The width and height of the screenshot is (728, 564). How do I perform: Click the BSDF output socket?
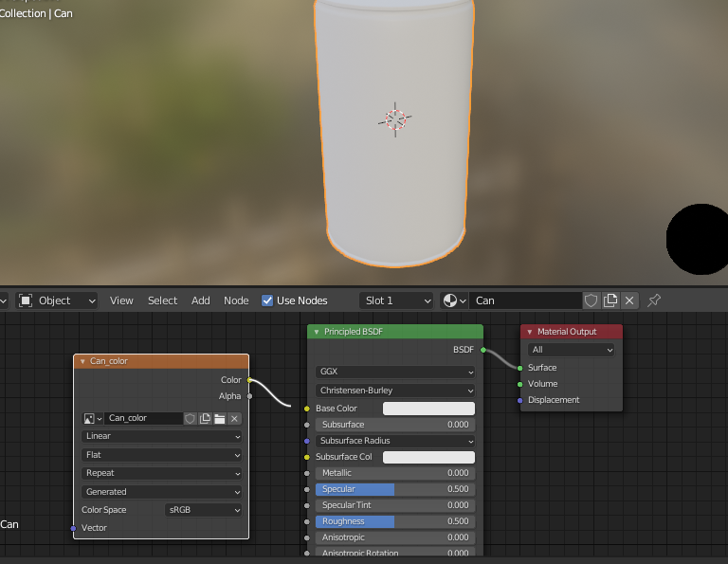click(483, 350)
